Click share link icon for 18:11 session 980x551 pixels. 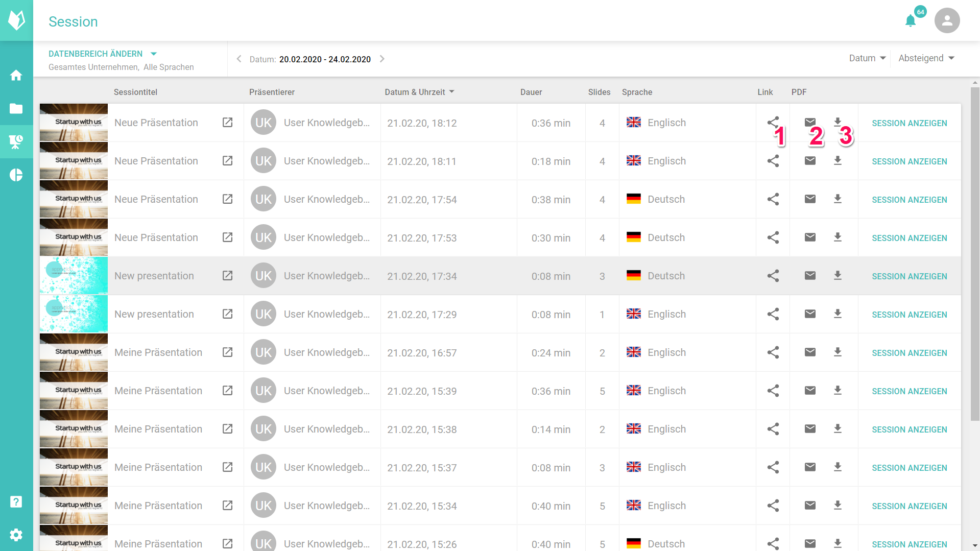click(x=773, y=161)
